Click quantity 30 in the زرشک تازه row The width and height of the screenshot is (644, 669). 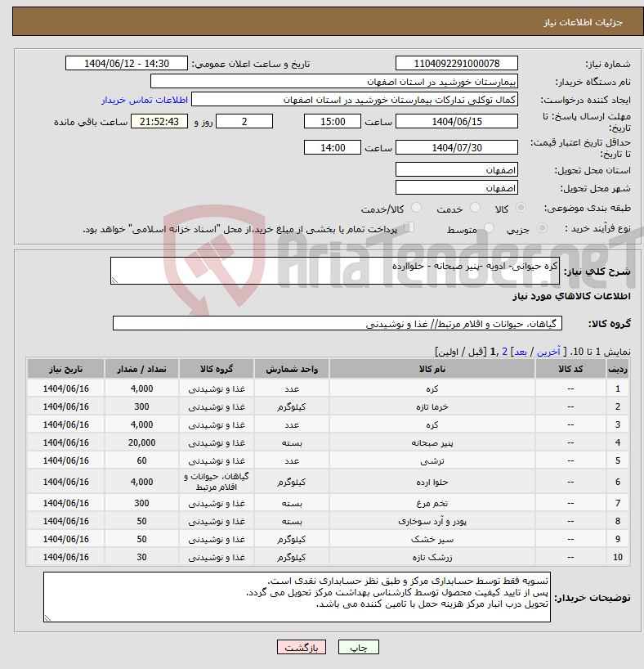(141, 557)
